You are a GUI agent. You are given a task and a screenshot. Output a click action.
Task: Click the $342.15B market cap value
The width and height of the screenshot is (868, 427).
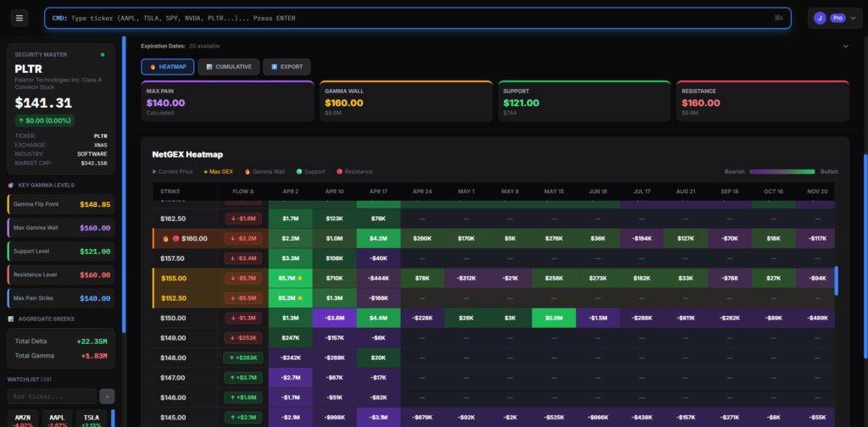point(93,164)
